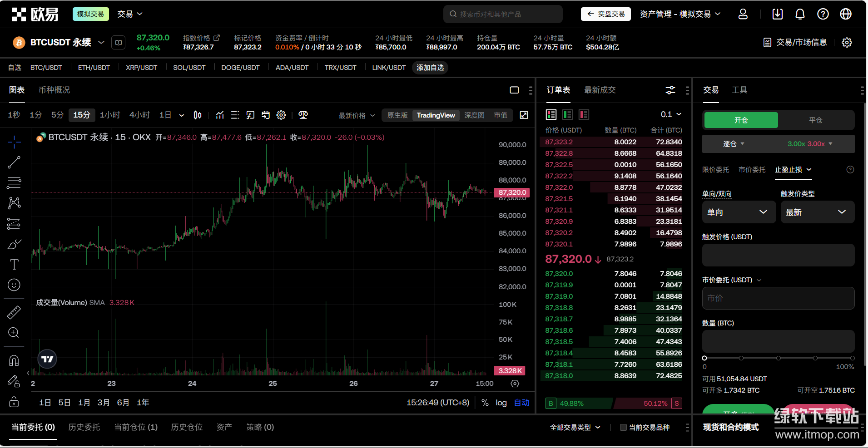Open notifications bell icon
The width and height of the screenshot is (868, 448).
point(800,14)
